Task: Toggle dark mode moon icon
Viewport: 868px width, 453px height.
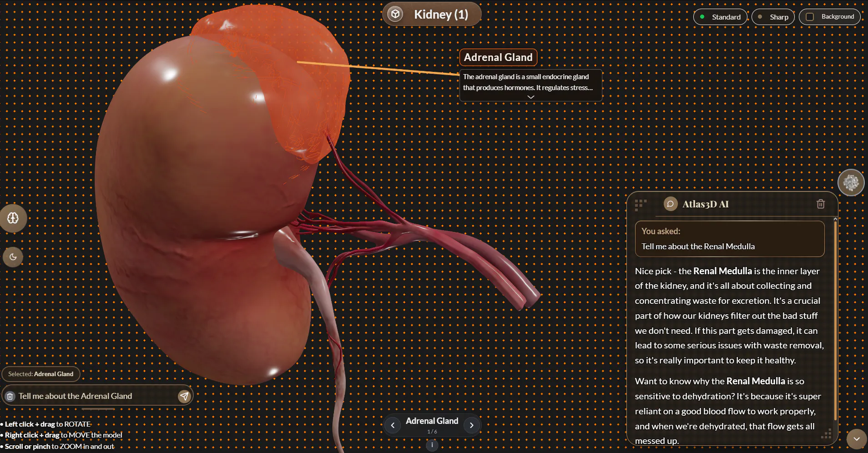Action: (13, 257)
